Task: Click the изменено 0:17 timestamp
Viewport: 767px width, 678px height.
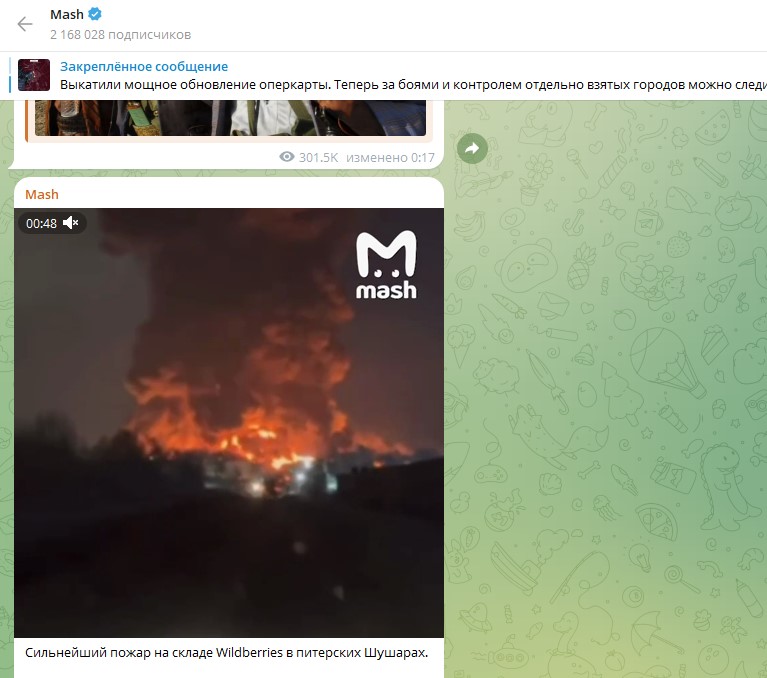Action: pyautogui.click(x=390, y=158)
